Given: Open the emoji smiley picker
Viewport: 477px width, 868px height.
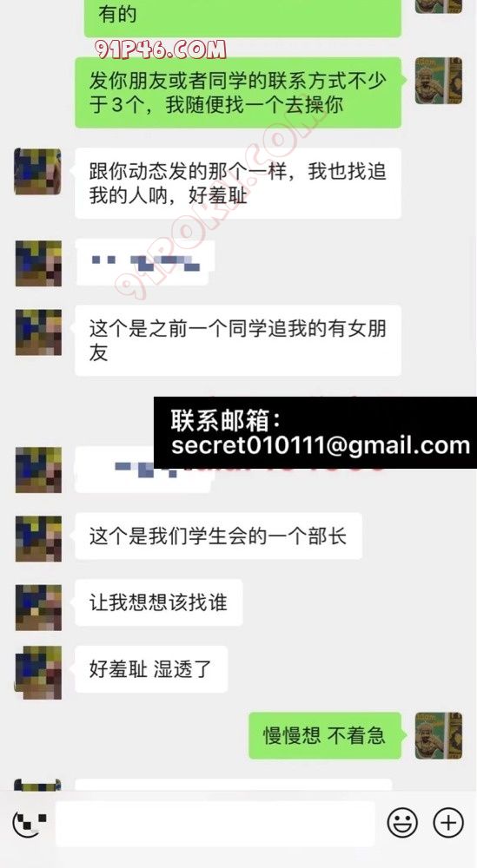Looking at the screenshot, I should pyautogui.click(x=402, y=823).
